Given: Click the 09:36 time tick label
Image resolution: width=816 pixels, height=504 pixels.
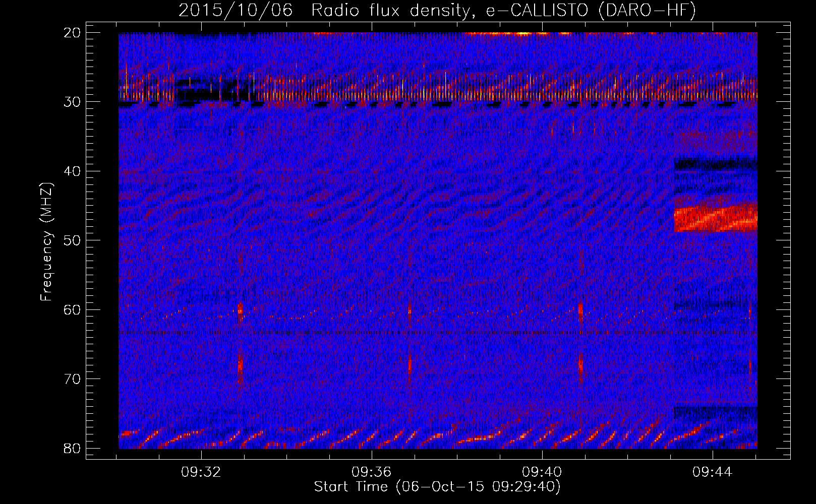Looking at the screenshot, I should tap(372, 472).
